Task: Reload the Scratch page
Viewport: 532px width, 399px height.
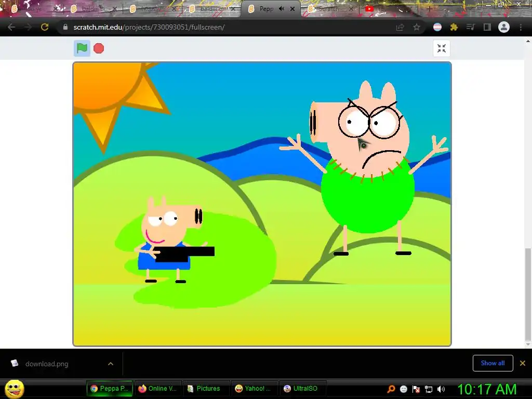Action: click(x=45, y=27)
